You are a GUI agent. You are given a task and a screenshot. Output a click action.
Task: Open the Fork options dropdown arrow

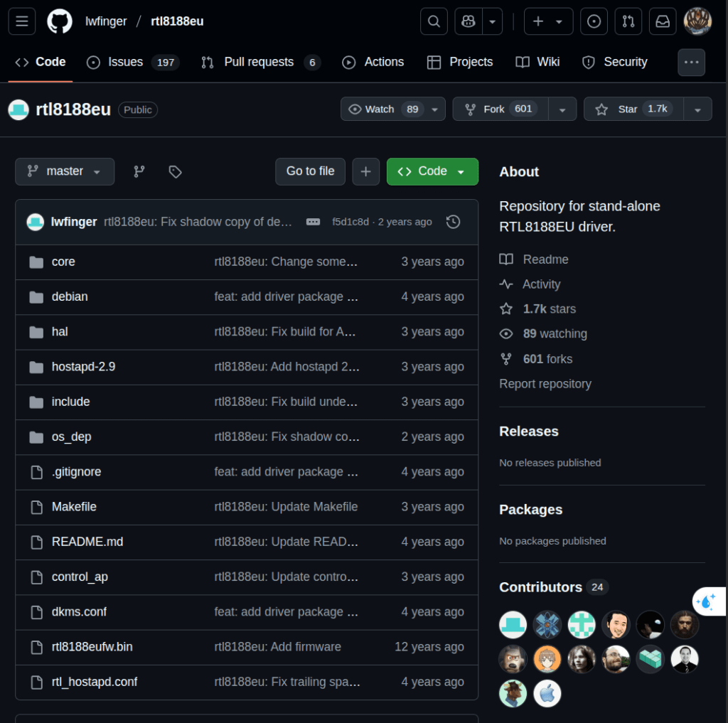(x=562, y=109)
